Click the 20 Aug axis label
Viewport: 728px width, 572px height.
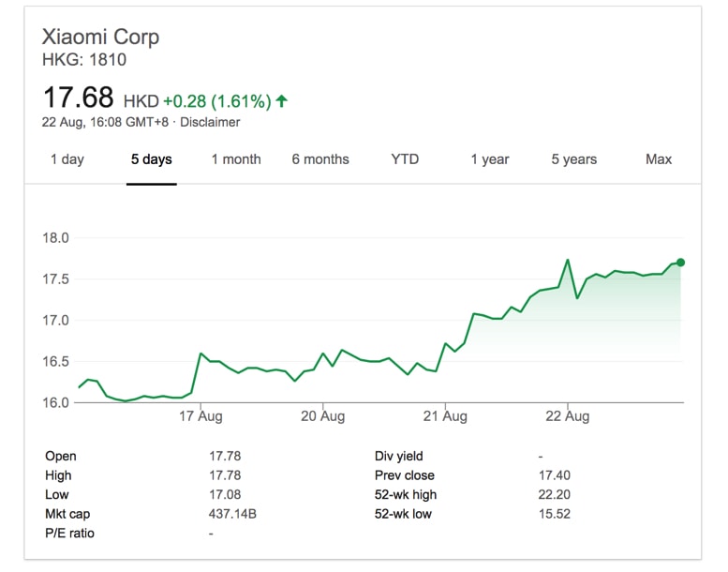(x=322, y=416)
